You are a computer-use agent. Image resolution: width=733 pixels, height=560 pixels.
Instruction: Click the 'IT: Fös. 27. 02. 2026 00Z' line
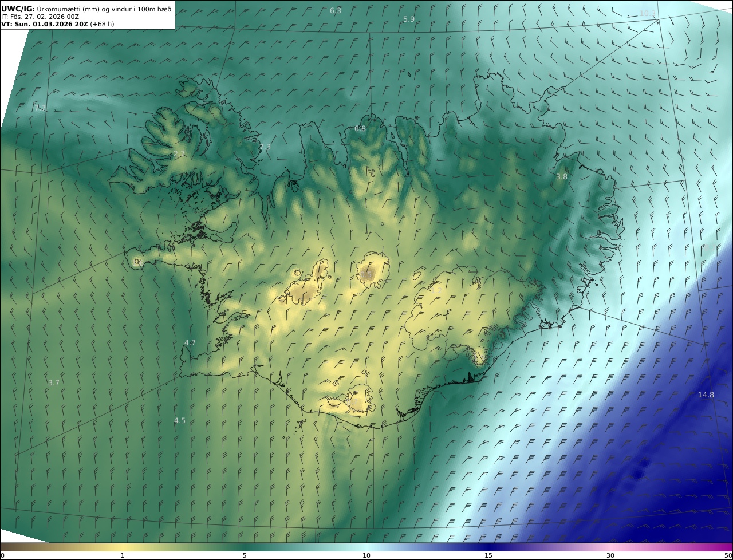[x=40, y=17]
